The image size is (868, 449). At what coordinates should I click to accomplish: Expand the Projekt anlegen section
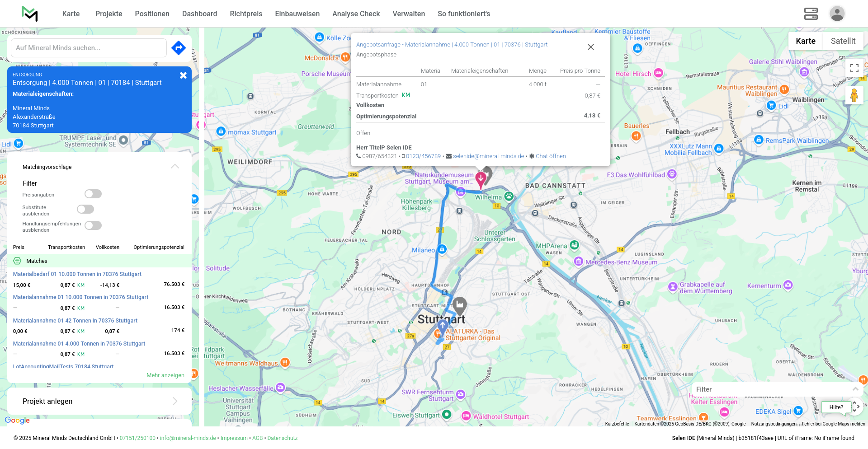click(175, 401)
